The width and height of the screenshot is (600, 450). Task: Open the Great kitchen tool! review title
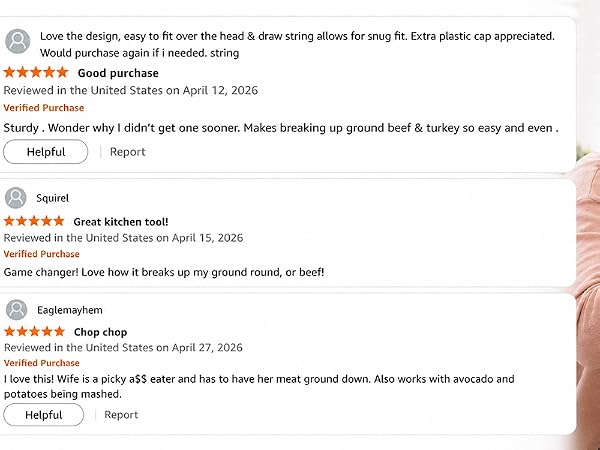point(121,222)
